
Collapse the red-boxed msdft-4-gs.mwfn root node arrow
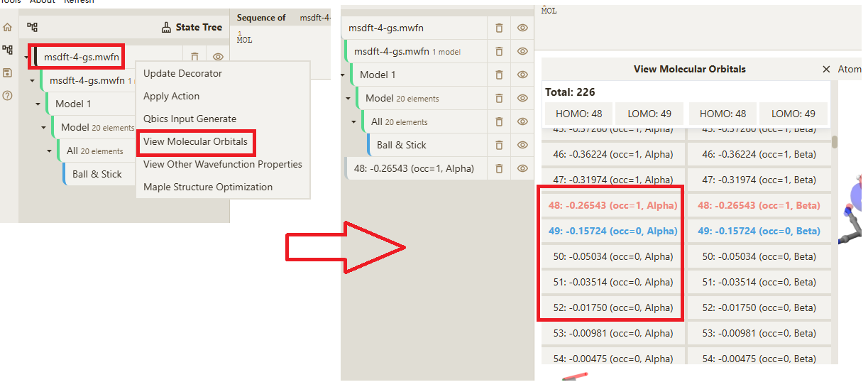click(x=27, y=58)
